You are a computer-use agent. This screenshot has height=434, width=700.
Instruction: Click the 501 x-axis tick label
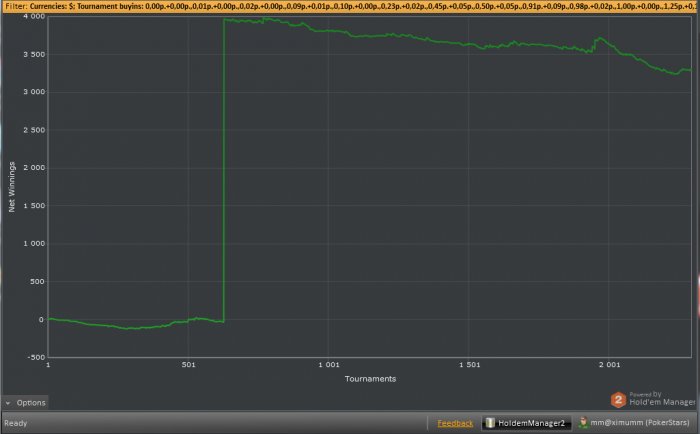(x=188, y=366)
